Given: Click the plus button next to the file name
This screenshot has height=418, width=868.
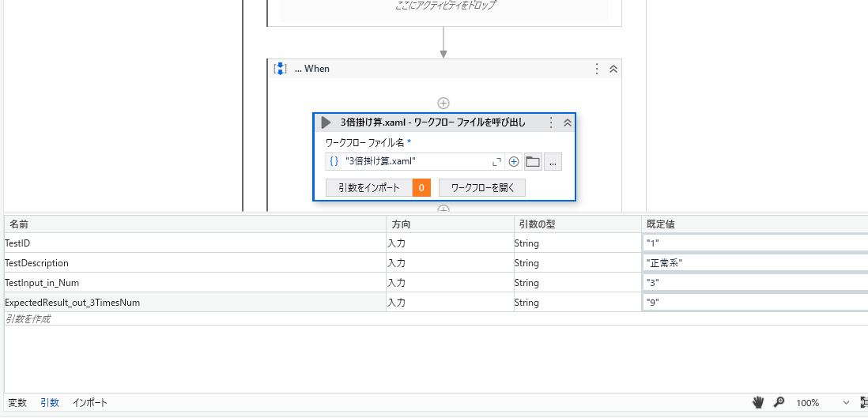Looking at the screenshot, I should click(514, 162).
